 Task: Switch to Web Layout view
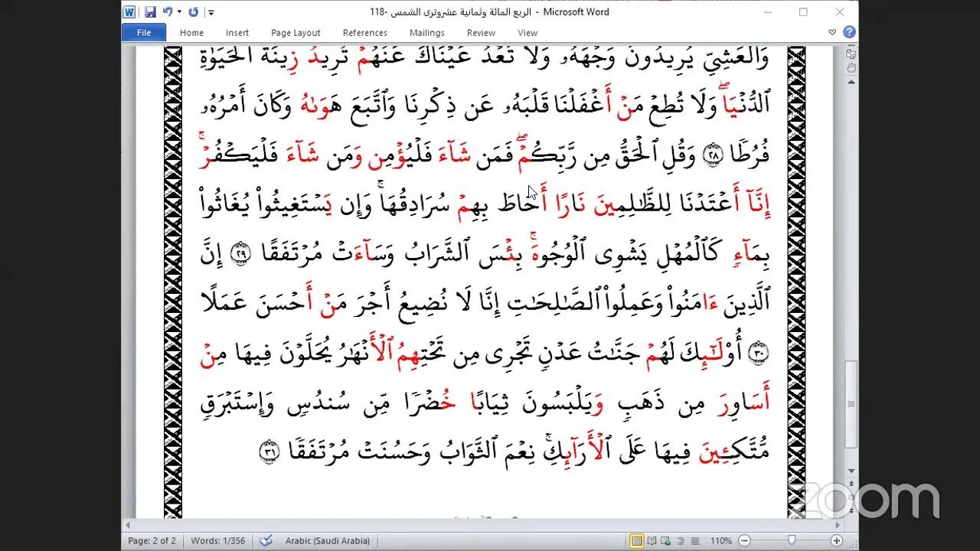[666, 541]
